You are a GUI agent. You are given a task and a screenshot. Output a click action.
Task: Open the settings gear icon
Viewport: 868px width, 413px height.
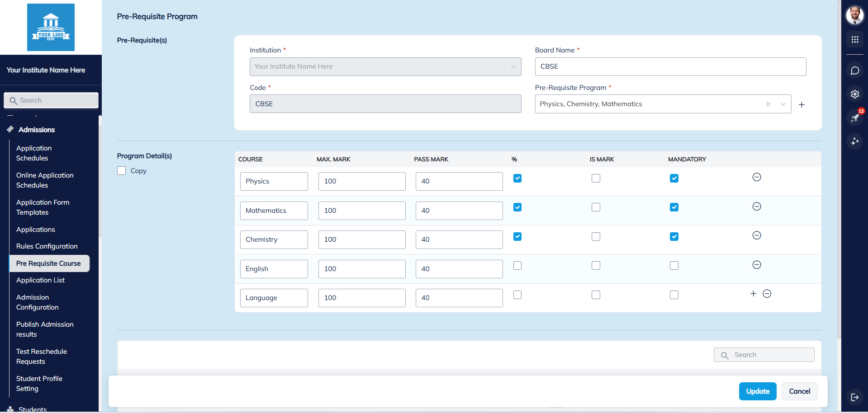click(855, 94)
